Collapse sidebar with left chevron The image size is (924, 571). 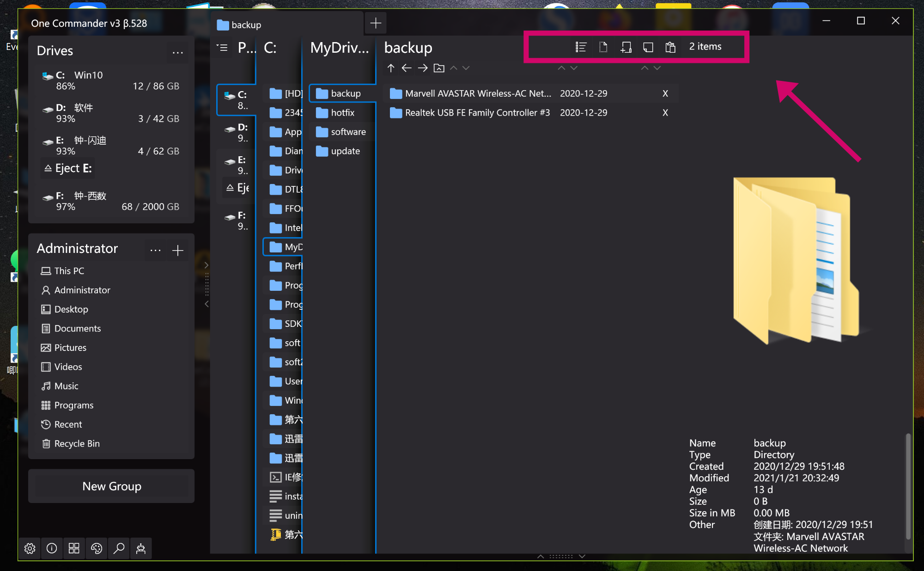coord(207,304)
